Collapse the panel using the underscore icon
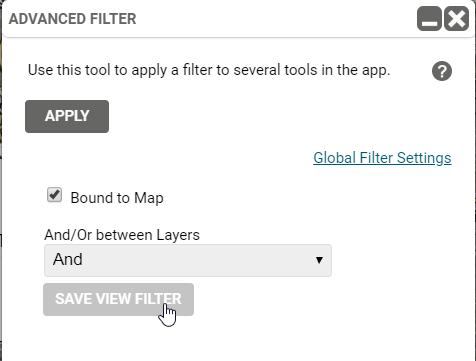 pyautogui.click(x=429, y=19)
